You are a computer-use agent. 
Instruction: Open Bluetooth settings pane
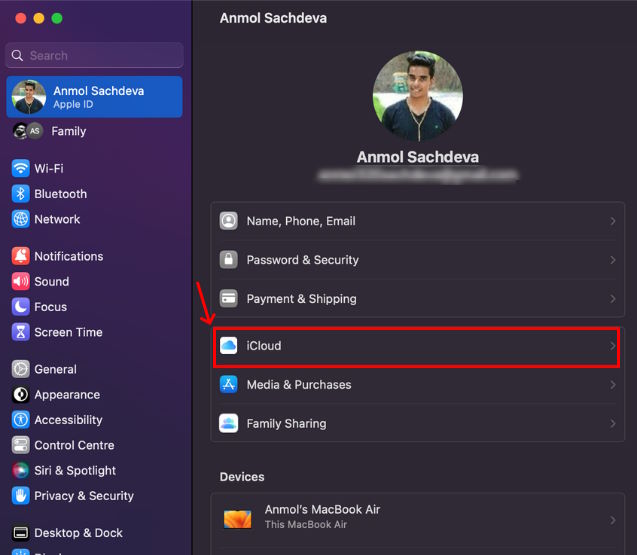pyautogui.click(x=94, y=194)
